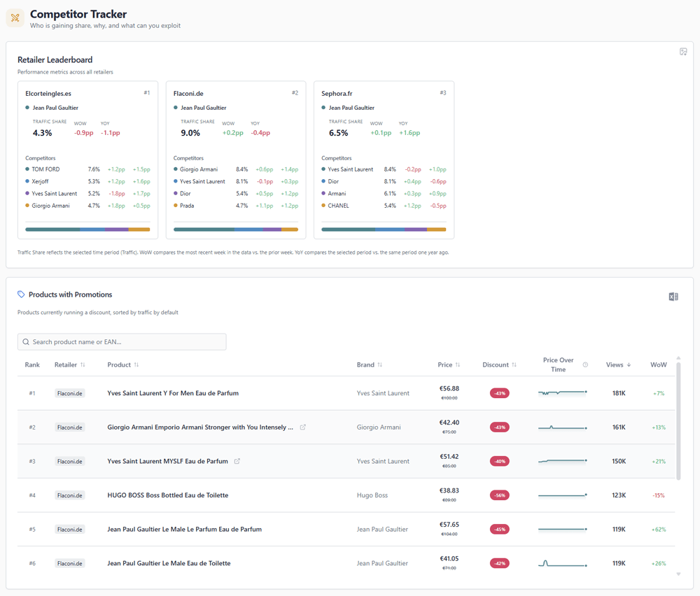
Task: View the price sparkline for Le Male Eau de Toilette
Action: tap(563, 563)
